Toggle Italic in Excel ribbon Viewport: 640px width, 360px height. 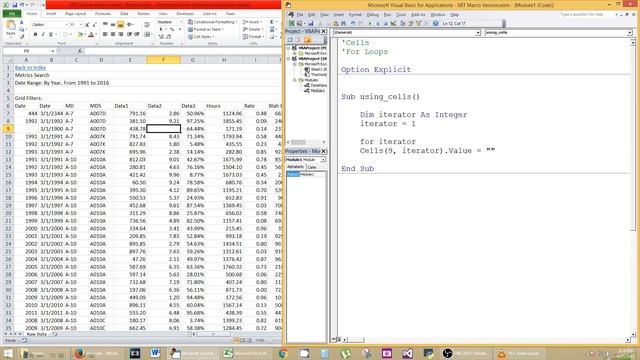43,34
